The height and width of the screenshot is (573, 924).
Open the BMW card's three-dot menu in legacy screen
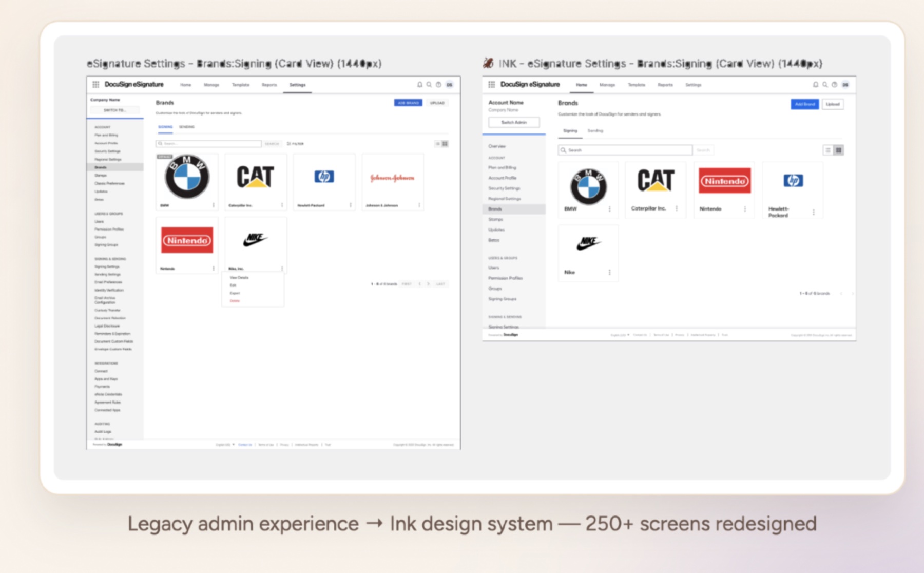pyautogui.click(x=214, y=205)
